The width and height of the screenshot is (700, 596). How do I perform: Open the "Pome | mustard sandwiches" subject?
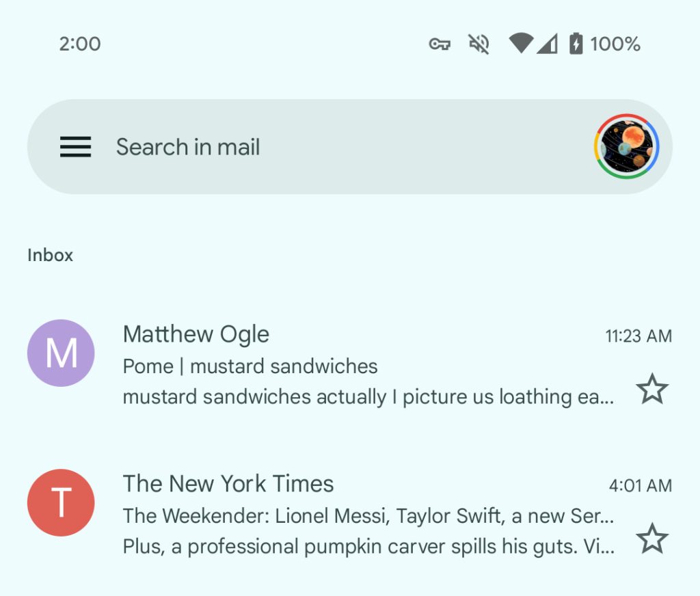pos(250,366)
